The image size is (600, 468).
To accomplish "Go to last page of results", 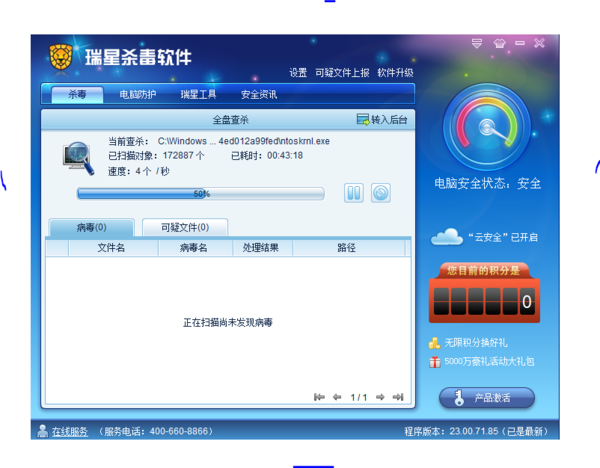I will 398,397.
